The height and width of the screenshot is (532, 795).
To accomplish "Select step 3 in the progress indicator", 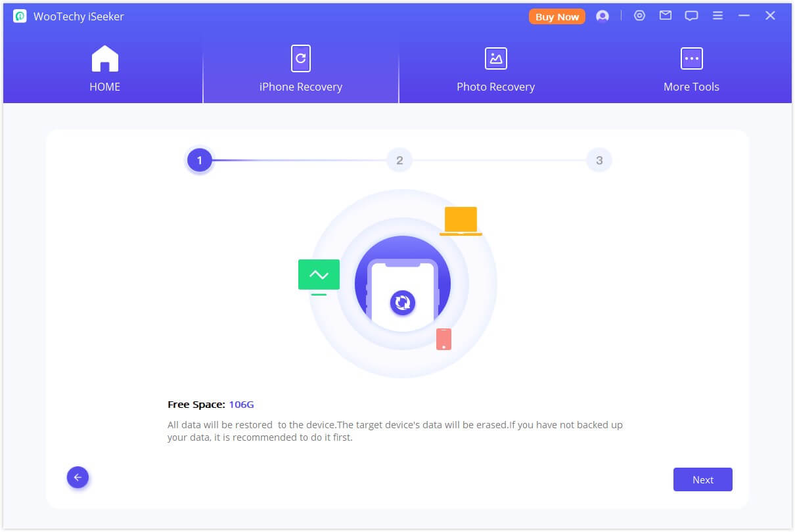I will 599,160.
